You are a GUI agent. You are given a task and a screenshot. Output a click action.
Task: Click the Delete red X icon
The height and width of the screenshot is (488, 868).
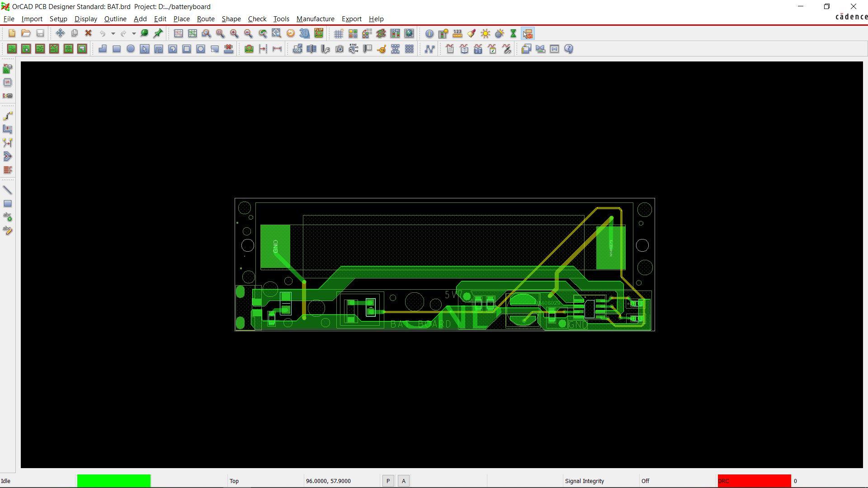[x=89, y=33]
